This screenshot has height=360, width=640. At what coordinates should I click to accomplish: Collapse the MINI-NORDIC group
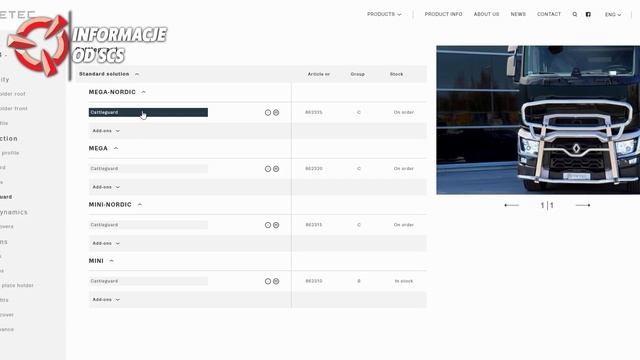click(115, 204)
